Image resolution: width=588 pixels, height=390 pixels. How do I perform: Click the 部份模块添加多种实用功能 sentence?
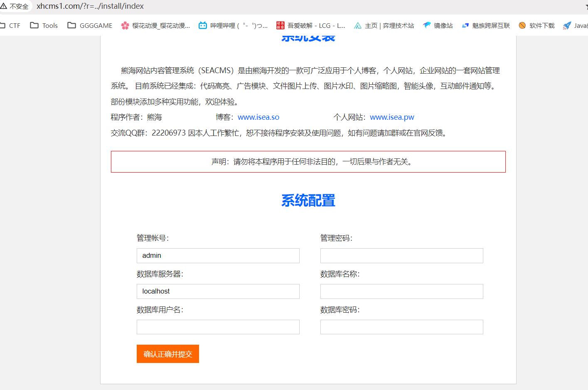175,102
